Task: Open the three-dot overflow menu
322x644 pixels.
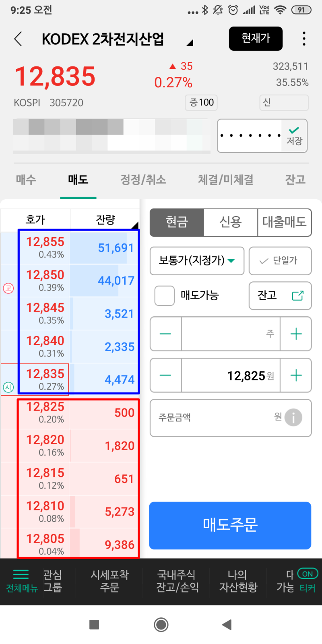Action: [304, 39]
